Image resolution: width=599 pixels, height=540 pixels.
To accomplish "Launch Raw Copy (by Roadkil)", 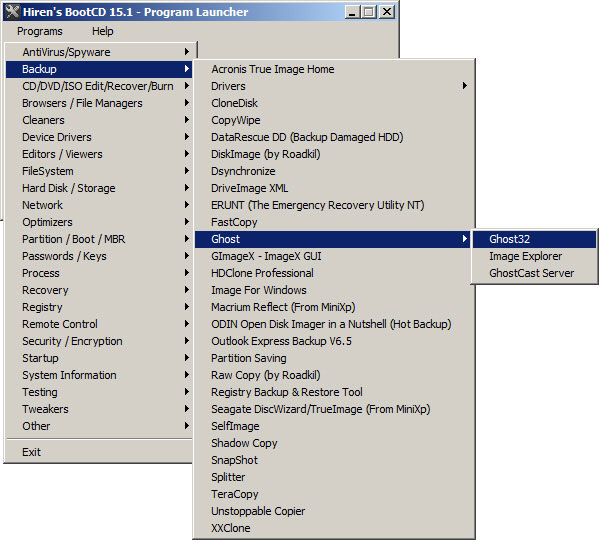I will coord(333,375).
